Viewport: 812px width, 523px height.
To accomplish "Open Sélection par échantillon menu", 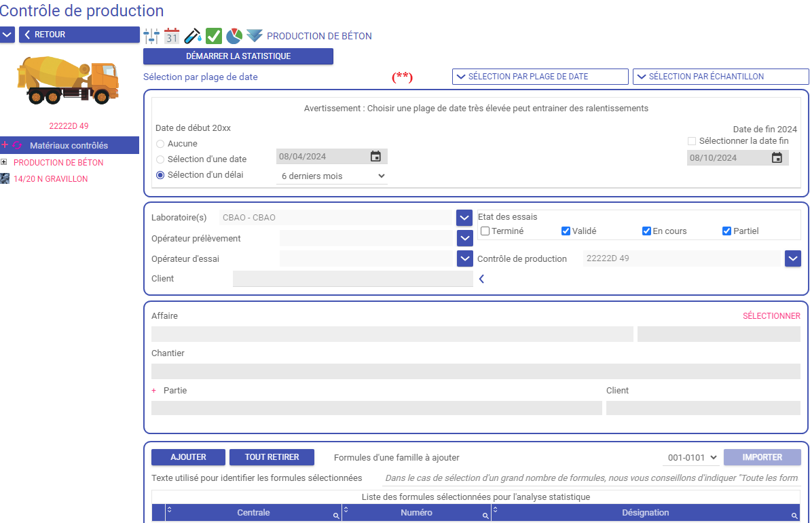I will (720, 77).
